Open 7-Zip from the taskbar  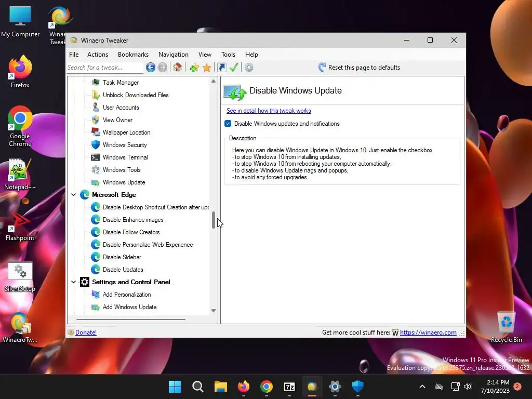click(289, 387)
